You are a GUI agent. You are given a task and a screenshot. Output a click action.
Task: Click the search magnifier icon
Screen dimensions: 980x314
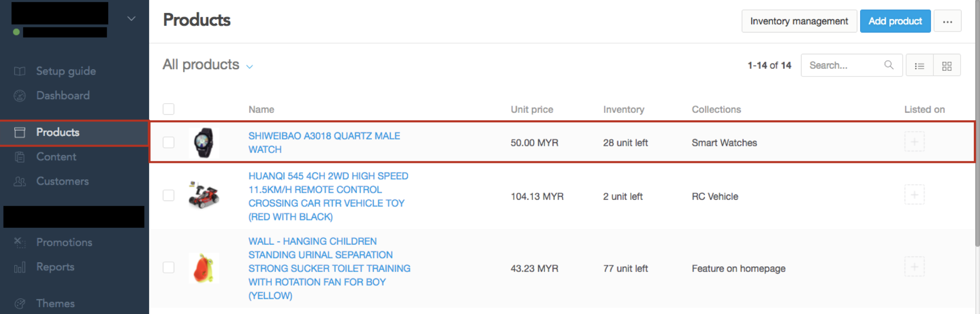(x=889, y=65)
